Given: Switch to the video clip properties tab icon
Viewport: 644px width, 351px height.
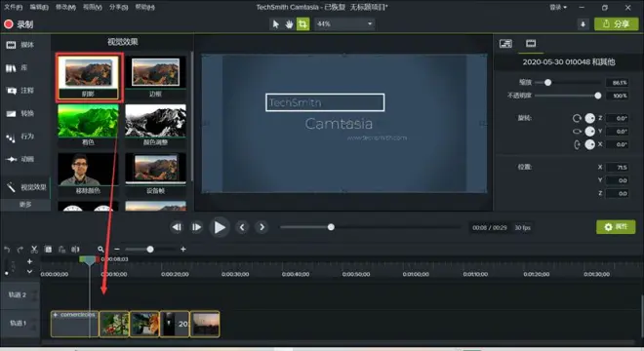Looking at the screenshot, I should tap(531, 44).
